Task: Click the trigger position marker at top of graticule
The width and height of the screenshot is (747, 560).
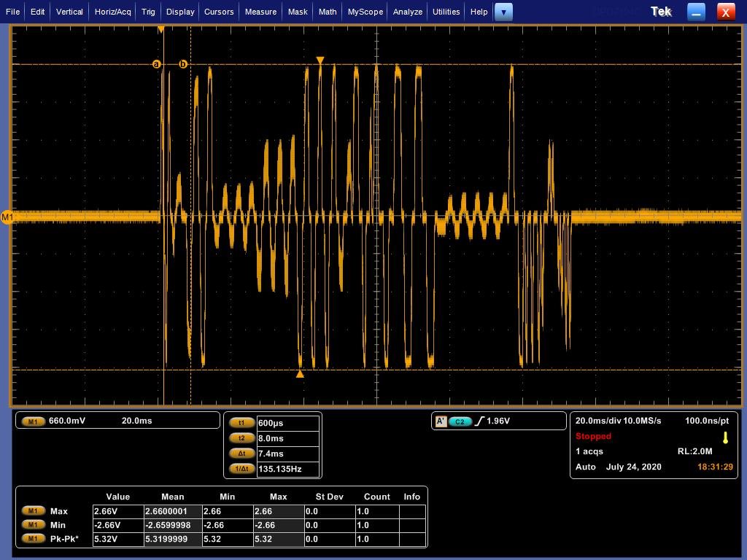Action: [x=161, y=29]
